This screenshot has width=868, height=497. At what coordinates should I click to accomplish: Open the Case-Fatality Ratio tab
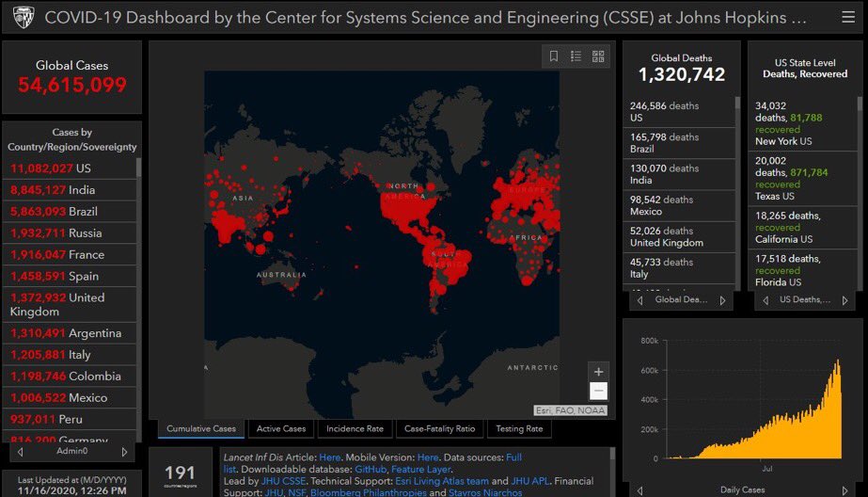click(439, 428)
